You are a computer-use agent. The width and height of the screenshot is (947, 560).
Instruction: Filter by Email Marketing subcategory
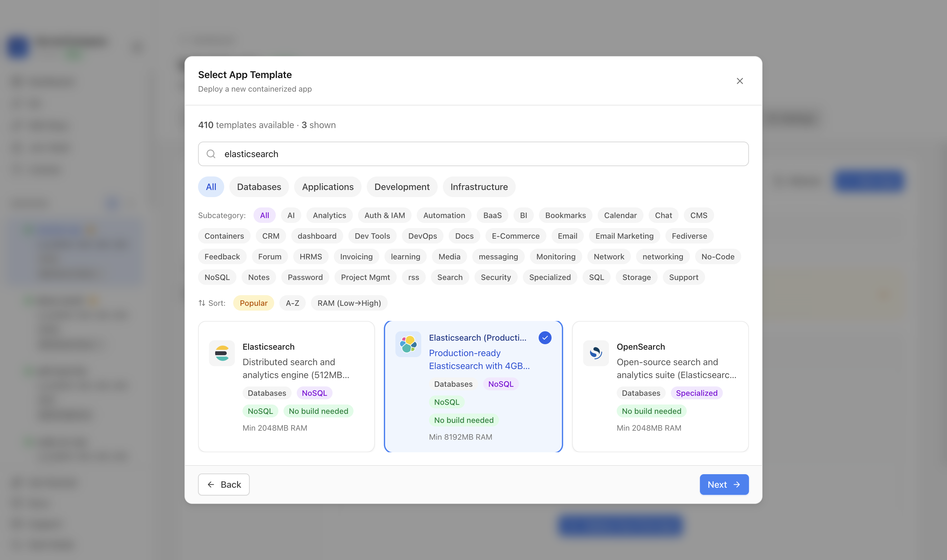(624, 236)
